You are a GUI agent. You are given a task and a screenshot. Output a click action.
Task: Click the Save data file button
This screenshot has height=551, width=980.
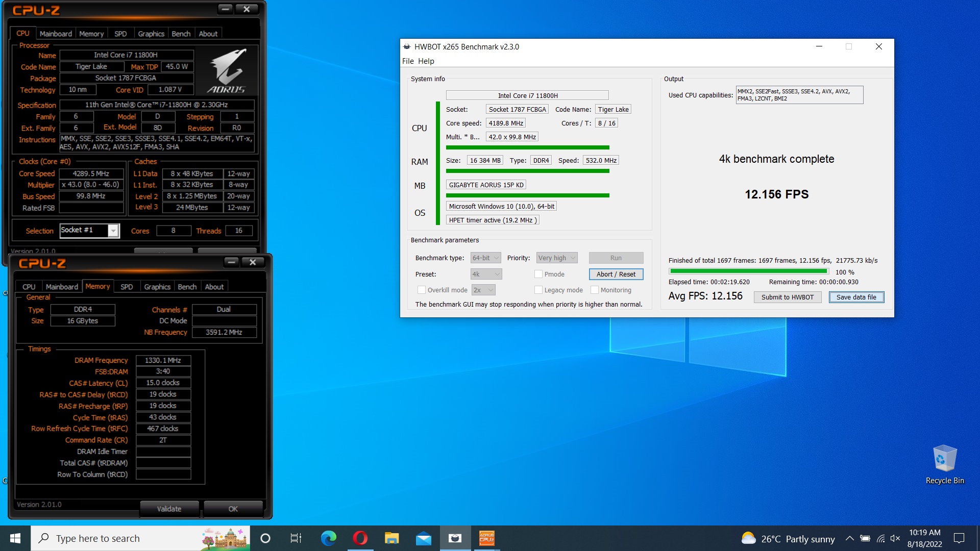[856, 297]
